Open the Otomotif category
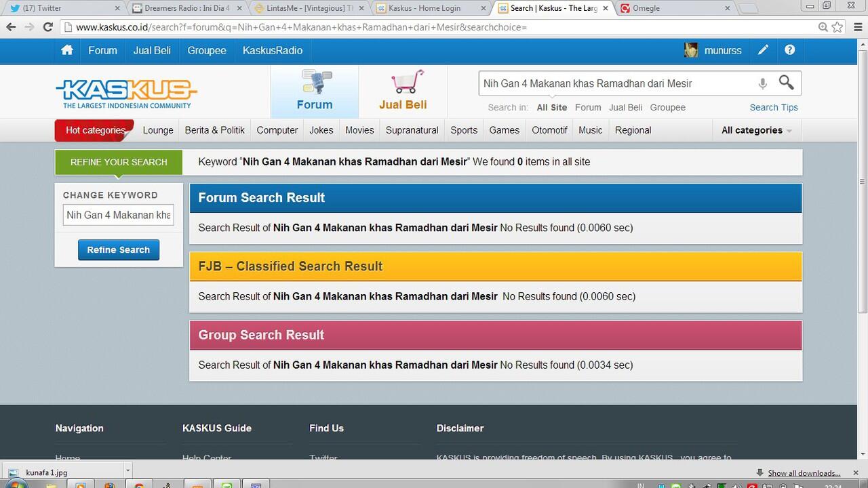The height and width of the screenshot is (488, 868). coord(549,130)
